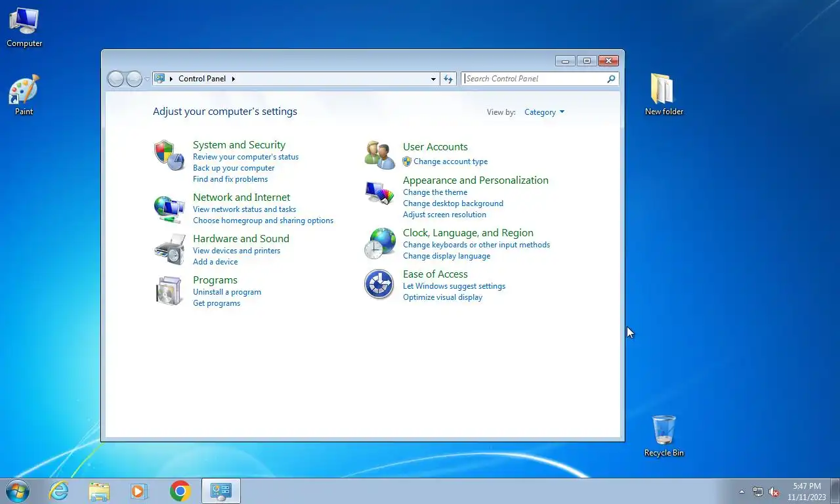This screenshot has width=840, height=504.
Task: Open Windows Explorer from taskbar
Action: 99,491
